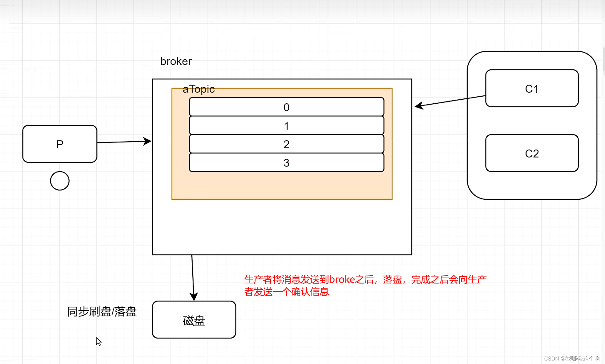Screen dimensions: 605x364
Task: Select queue row labeled 2
Action: (287, 144)
